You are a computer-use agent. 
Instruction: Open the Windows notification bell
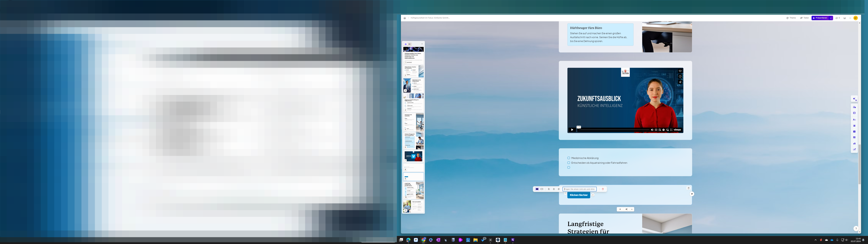863,240
